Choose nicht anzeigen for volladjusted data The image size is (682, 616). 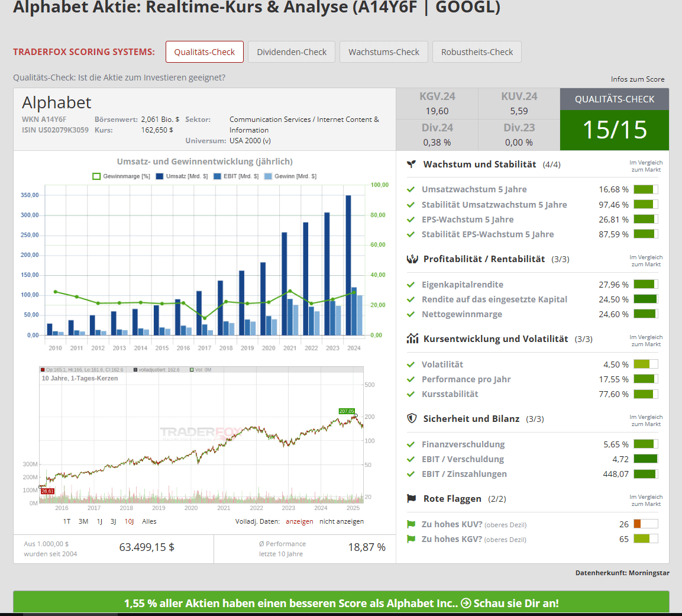click(x=341, y=521)
